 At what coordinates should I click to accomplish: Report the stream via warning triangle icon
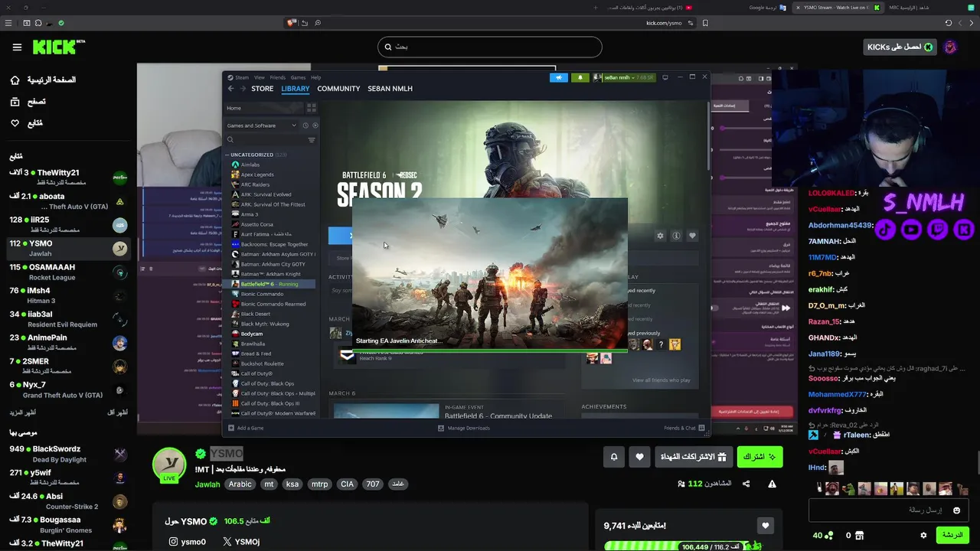click(772, 484)
